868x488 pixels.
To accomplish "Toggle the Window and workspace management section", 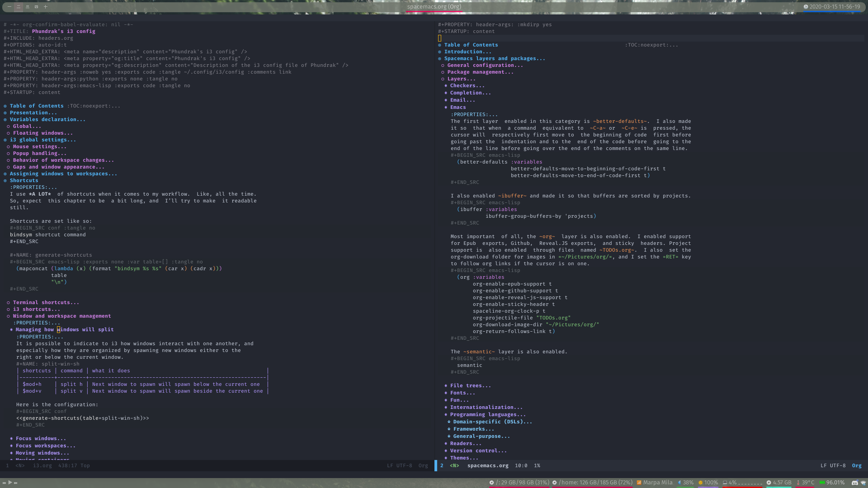I will coord(61,316).
